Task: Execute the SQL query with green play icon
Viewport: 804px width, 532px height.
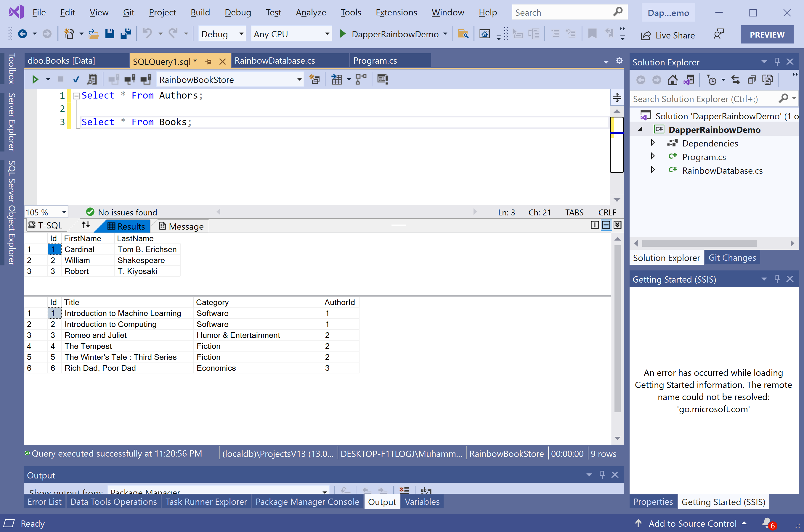Action: tap(35, 79)
